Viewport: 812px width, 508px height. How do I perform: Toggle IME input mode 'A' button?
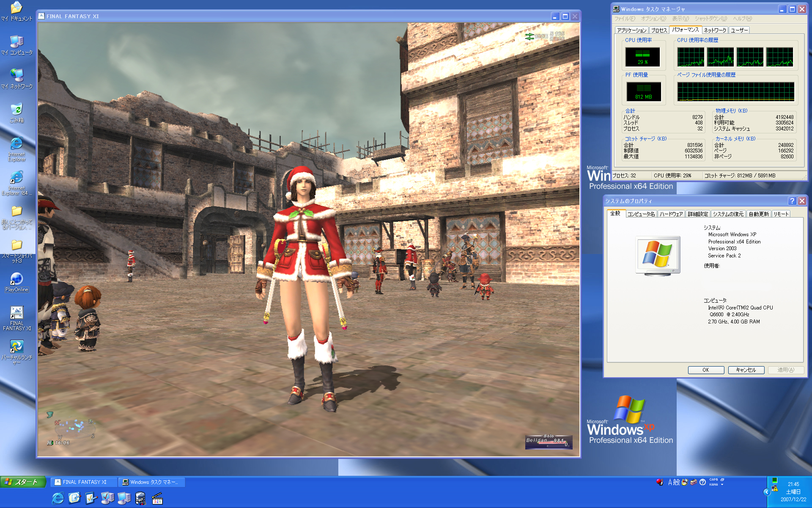tap(670, 482)
